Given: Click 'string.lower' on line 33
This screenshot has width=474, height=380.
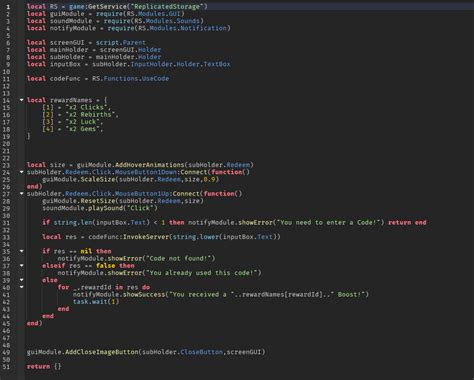Looking at the screenshot, I should pyautogui.click(x=196, y=237).
